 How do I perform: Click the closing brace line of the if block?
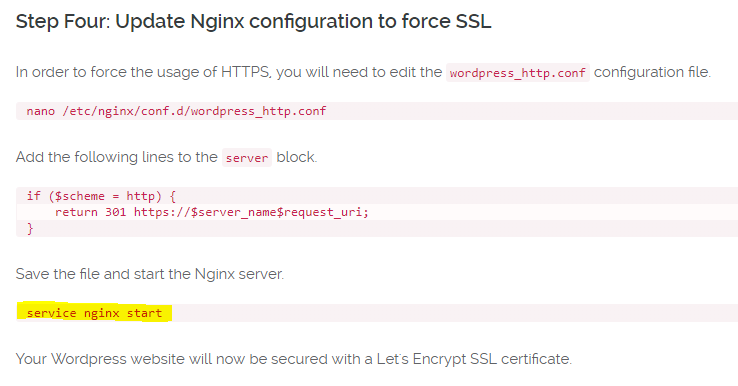click(x=30, y=229)
